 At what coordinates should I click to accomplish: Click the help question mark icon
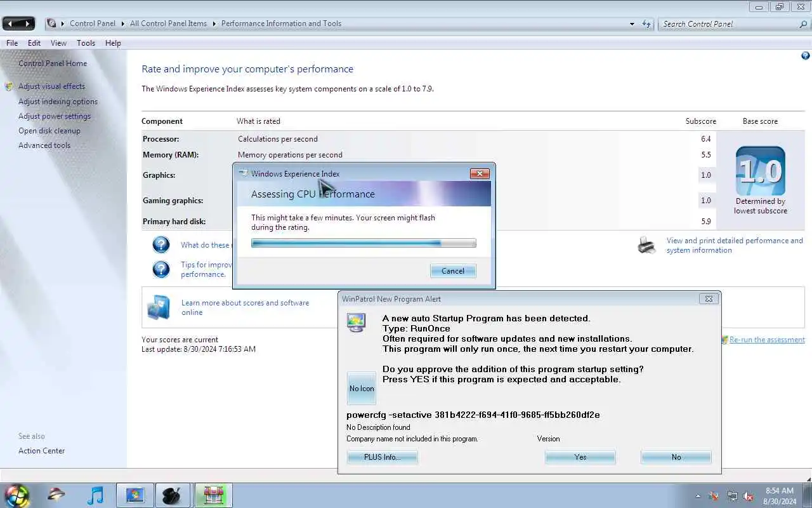[x=805, y=56]
